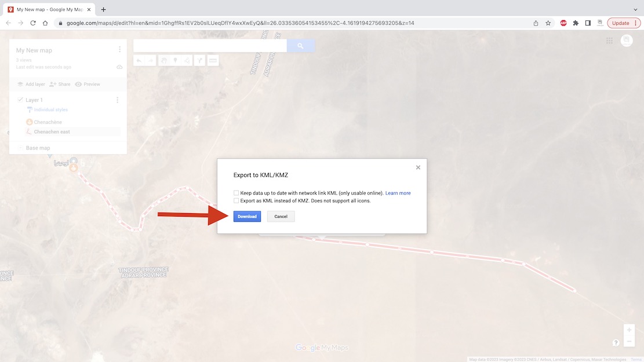Select the Add marker tool
Viewport: 644px width, 362px height.
176,61
